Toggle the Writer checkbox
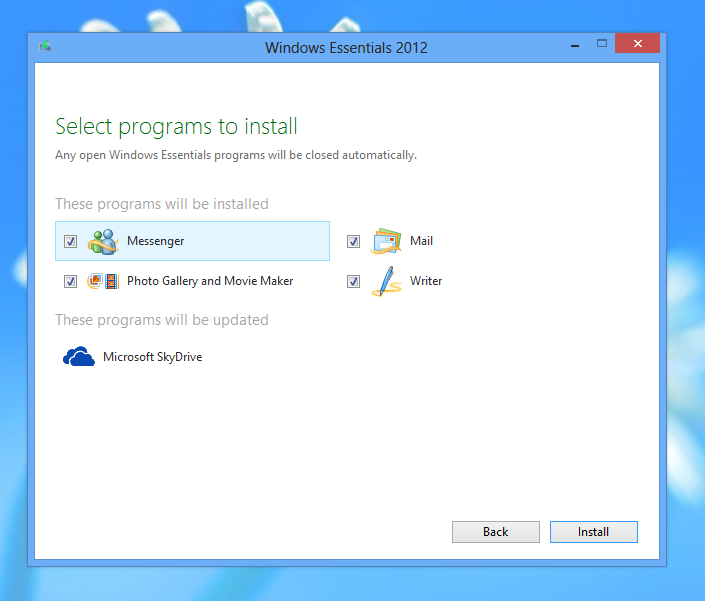The height and width of the screenshot is (601, 705). point(353,281)
